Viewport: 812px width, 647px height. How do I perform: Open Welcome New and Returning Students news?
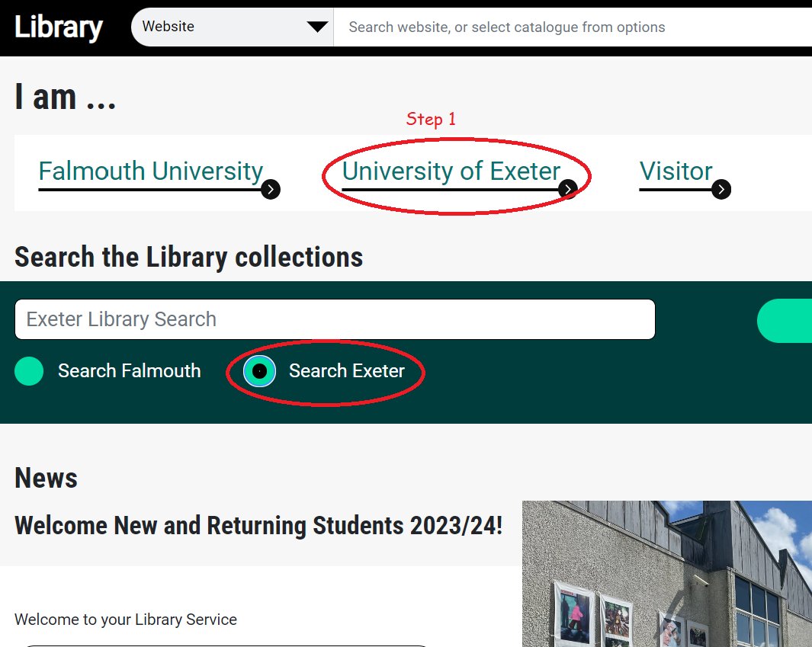click(x=258, y=526)
